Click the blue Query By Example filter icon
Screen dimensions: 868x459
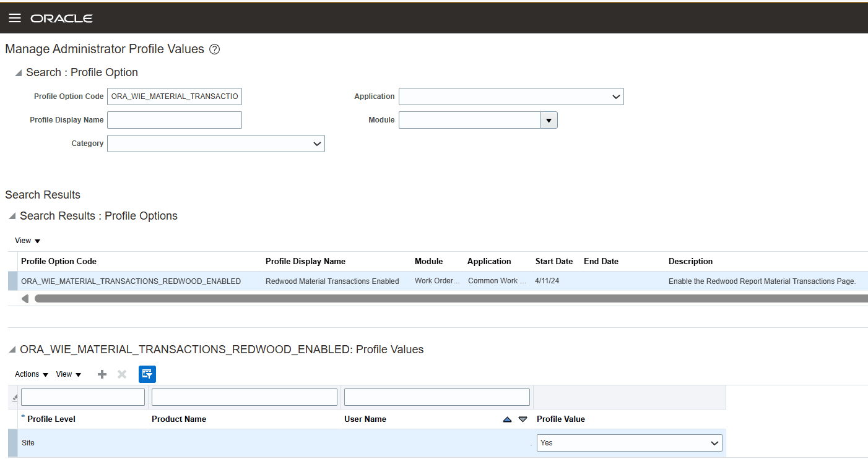tap(147, 374)
